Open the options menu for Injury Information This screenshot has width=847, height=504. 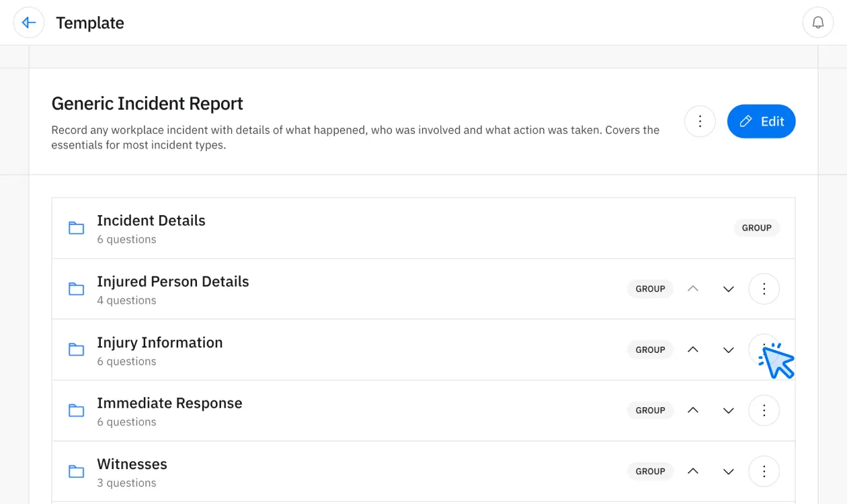click(x=764, y=349)
